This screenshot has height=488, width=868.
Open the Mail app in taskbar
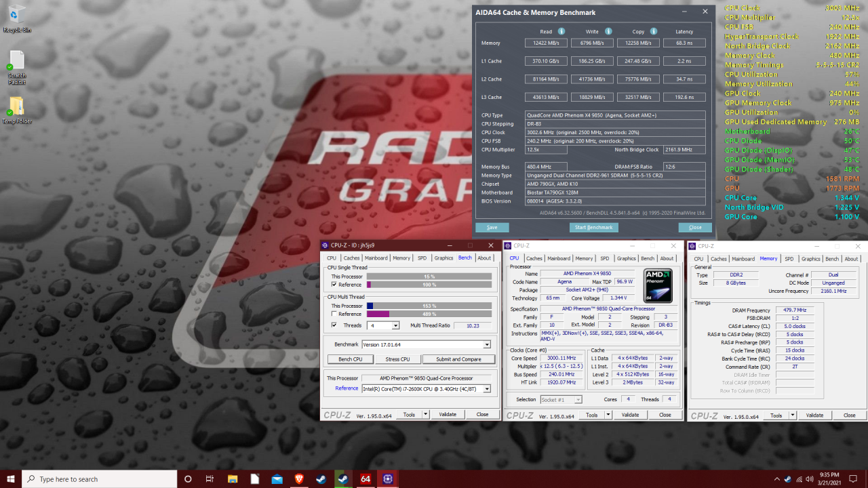(277, 479)
